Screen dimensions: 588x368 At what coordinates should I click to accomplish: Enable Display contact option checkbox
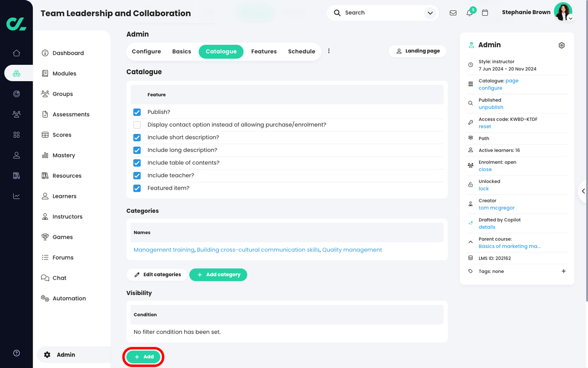click(137, 125)
